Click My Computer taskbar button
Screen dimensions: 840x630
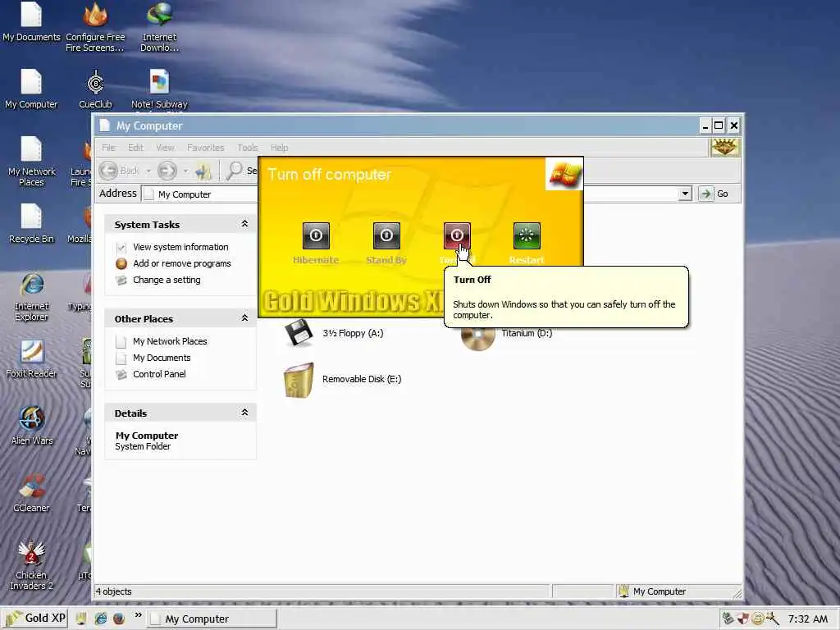[x=212, y=619]
